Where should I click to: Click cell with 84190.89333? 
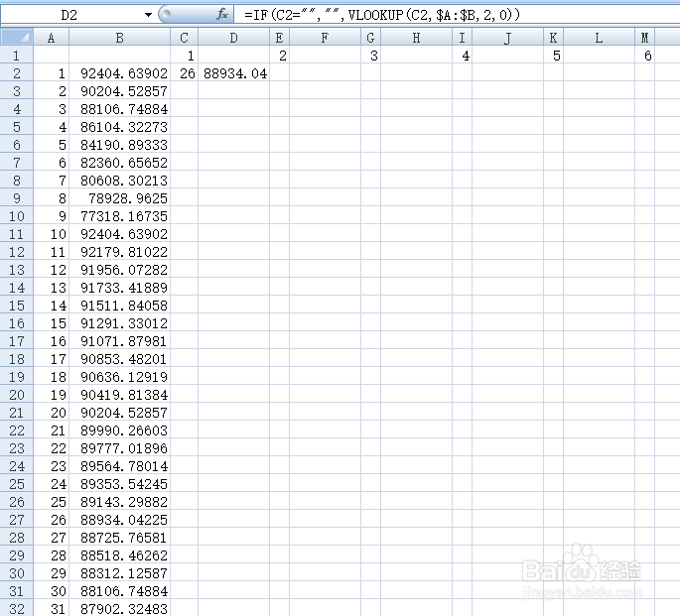[120, 145]
